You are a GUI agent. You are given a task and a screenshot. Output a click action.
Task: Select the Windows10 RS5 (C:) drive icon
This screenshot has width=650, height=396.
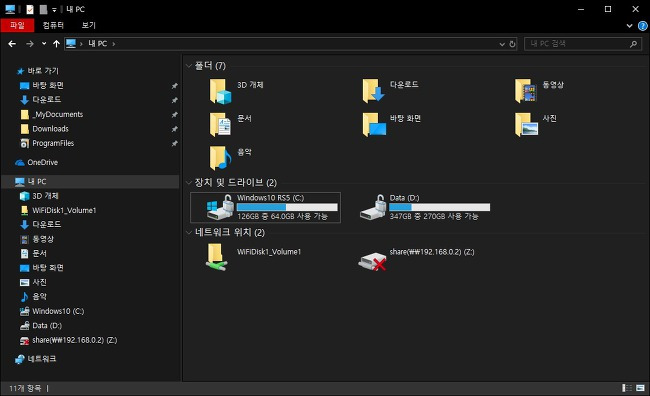click(x=220, y=207)
